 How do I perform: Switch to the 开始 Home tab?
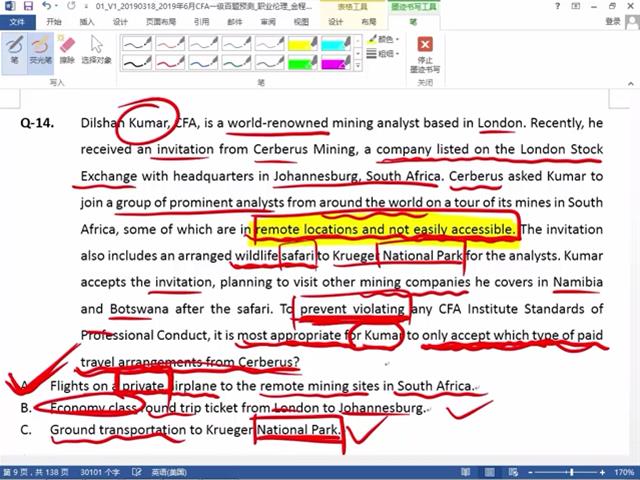coord(53,22)
